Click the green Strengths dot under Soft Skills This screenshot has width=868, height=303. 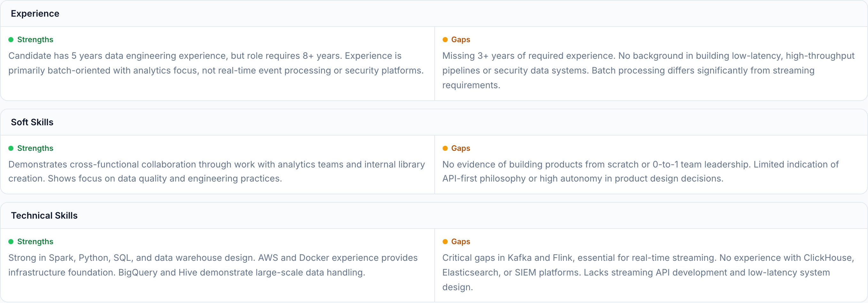[x=11, y=148]
